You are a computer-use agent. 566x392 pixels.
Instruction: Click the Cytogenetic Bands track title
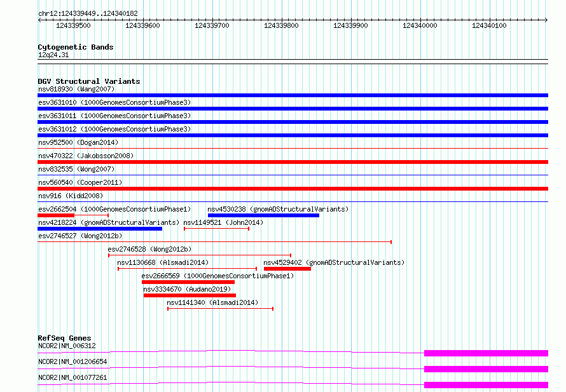click(x=76, y=47)
